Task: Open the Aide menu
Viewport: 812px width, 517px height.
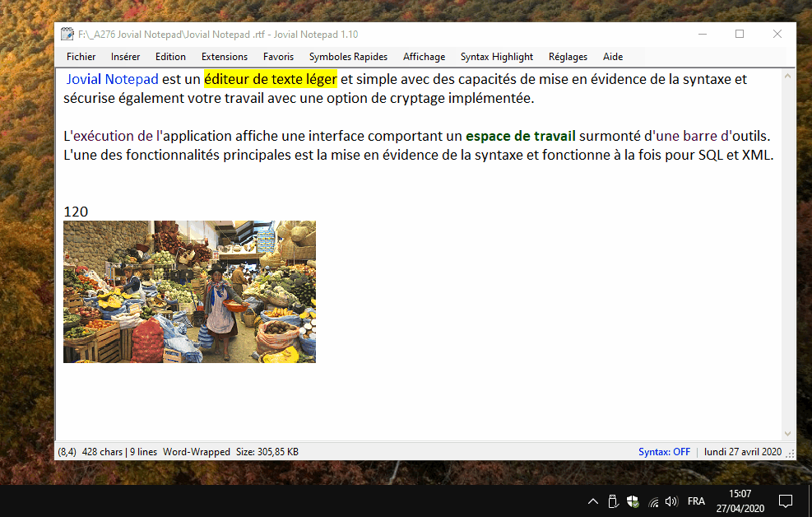Action: 613,57
